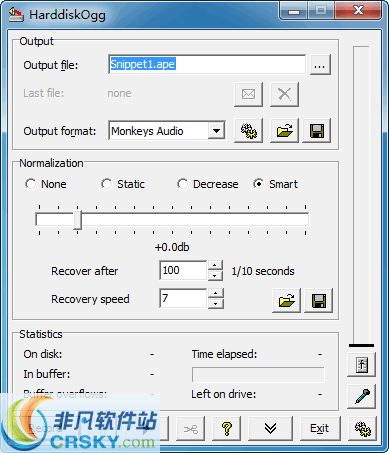Click the Recover after value field

tap(183, 270)
